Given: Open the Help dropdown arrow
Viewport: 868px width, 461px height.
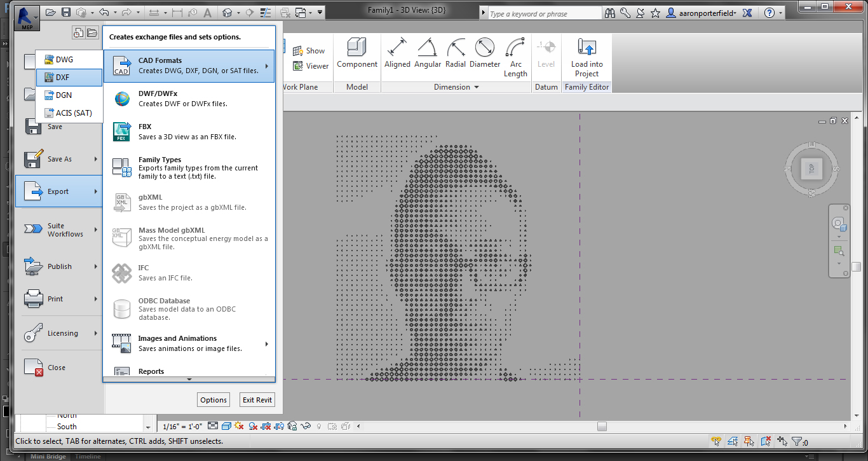Looking at the screenshot, I should click(x=780, y=13).
